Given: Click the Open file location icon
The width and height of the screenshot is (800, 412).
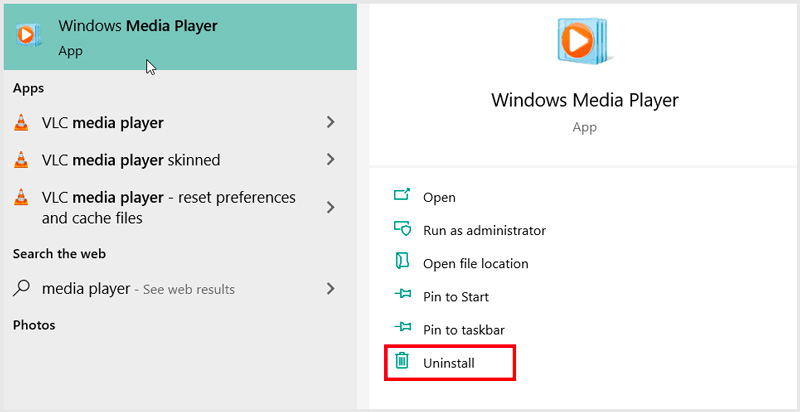Looking at the screenshot, I should pyautogui.click(x=402, y=263).
